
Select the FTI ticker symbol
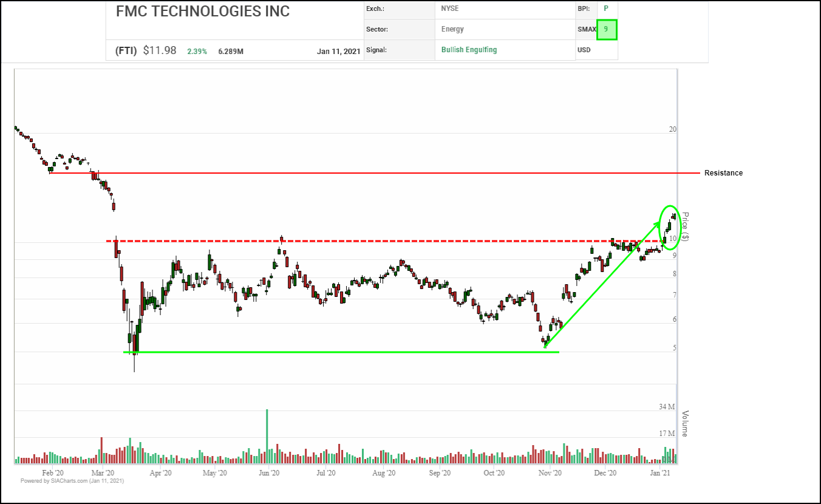(126, 51)
